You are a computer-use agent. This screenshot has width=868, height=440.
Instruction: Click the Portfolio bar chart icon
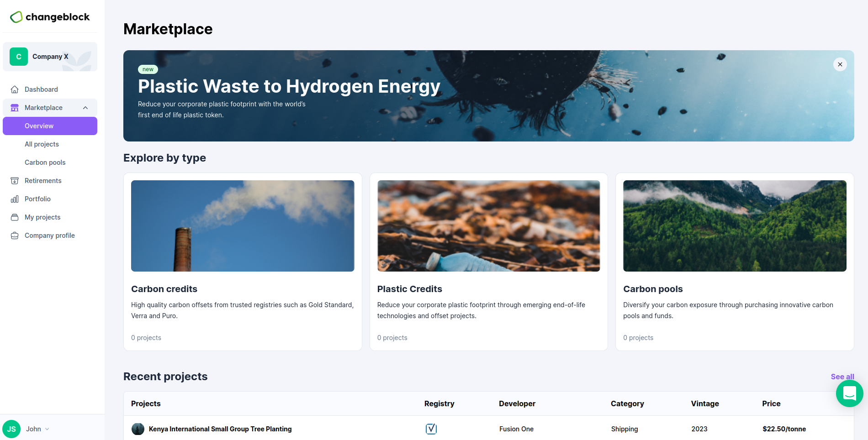tap(15, 199)
